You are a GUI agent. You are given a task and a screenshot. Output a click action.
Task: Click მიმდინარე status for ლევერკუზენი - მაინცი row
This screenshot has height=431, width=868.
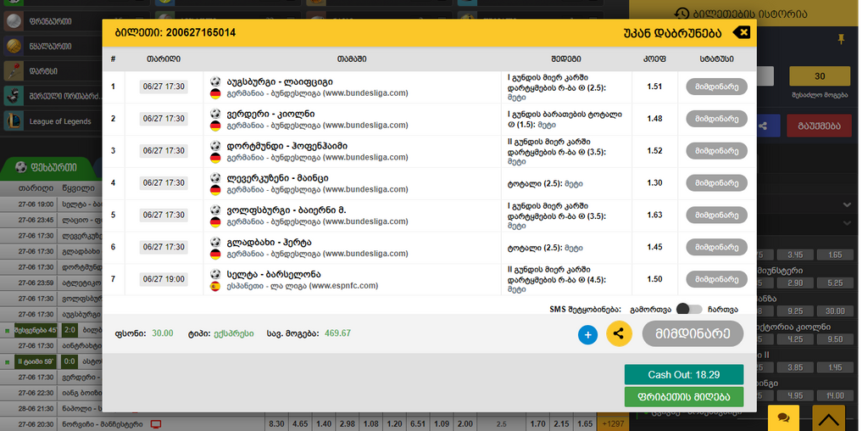tap(717, 182)
